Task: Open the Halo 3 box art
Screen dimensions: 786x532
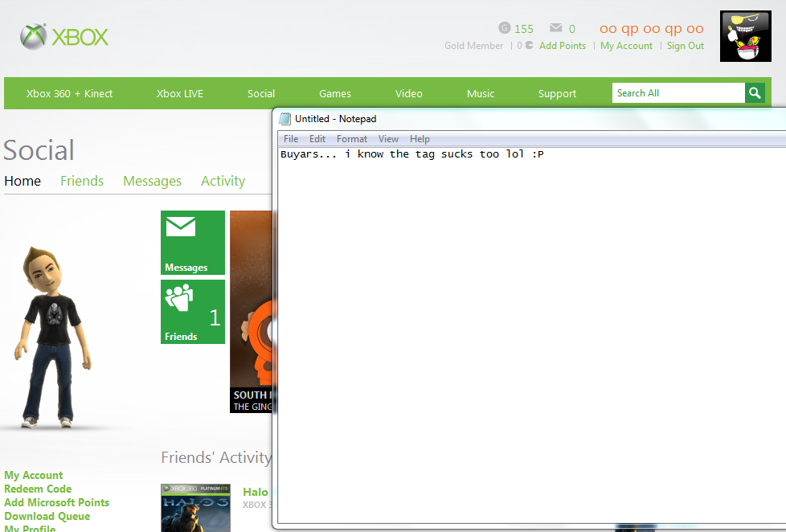Action: [195, 508]
